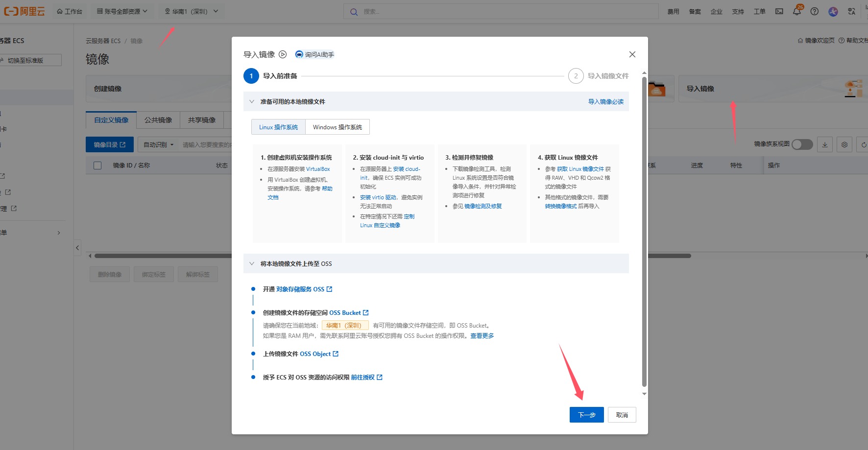Collapse the 准备可用的本地镜像文件 section
This screenshot has width=868, height=450.
(x=252, y=102)
